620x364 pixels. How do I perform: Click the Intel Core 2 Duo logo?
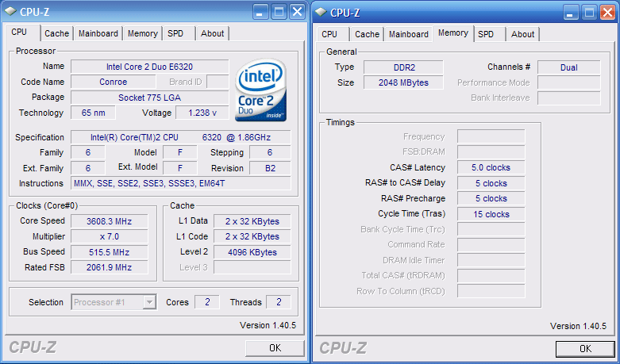click(x=261, y=90)
